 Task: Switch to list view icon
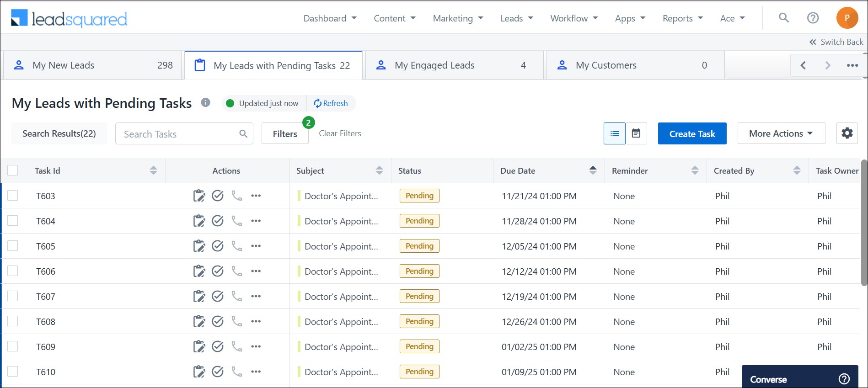615,133
